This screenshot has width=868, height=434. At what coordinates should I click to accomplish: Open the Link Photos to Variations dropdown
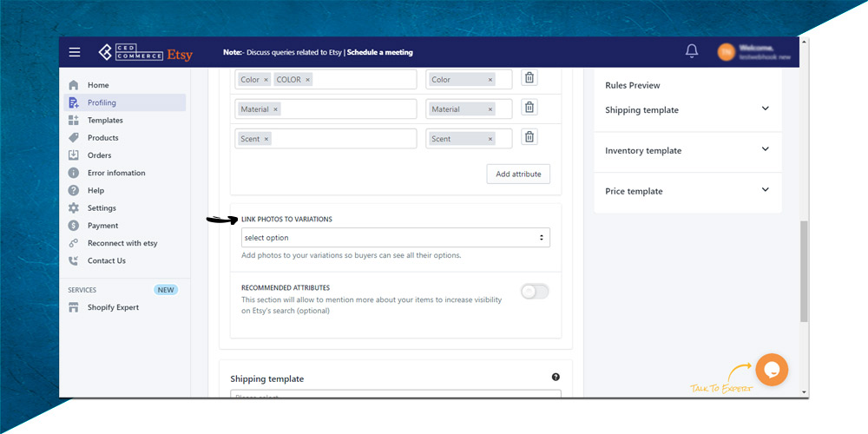pyautogui.click(x=396, y=238)
